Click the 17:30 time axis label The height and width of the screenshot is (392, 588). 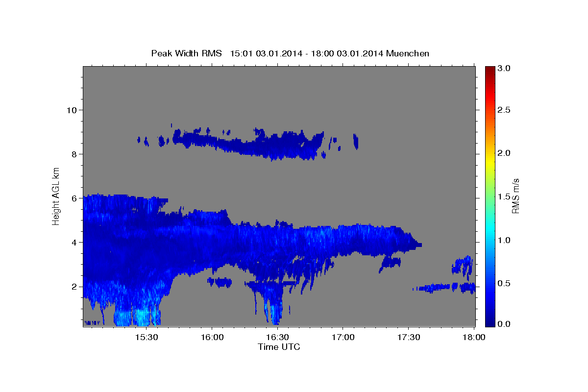tap(408, 337)
